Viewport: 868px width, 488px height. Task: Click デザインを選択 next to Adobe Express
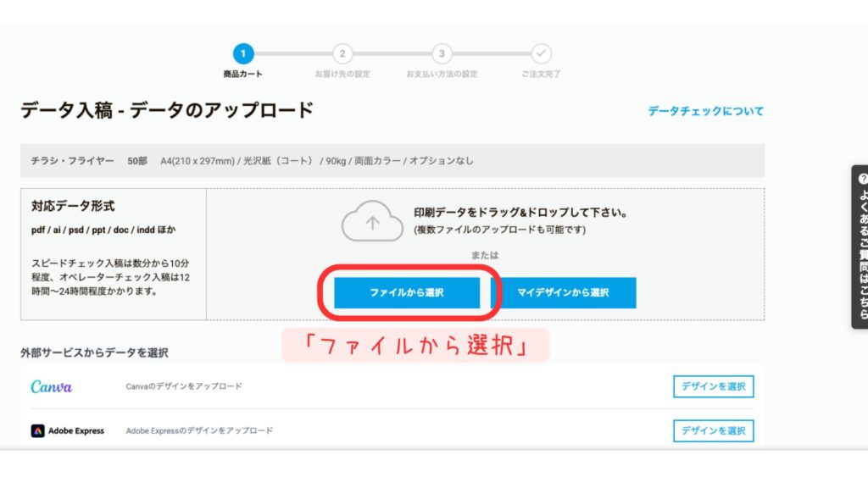coord(713,430)
